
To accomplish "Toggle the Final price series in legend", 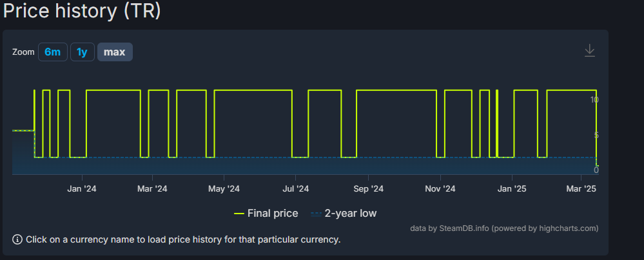I will pyautogui.click(x=266, y=214).
